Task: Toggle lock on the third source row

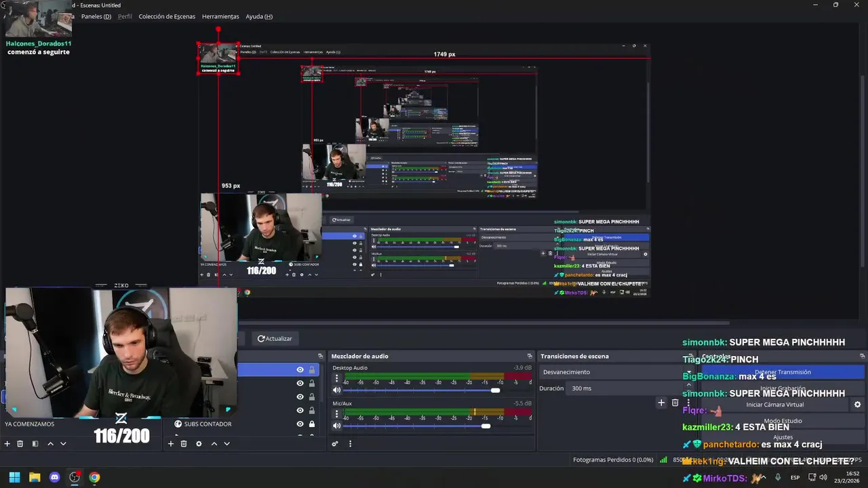Action: coord(312,396)
